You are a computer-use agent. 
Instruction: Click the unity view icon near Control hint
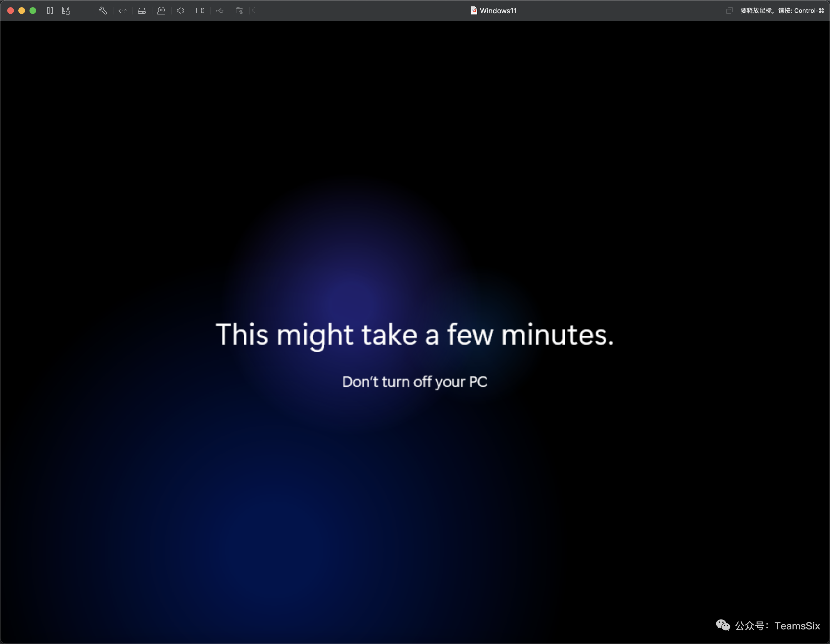pyautogui.click(x=729, y=11)
